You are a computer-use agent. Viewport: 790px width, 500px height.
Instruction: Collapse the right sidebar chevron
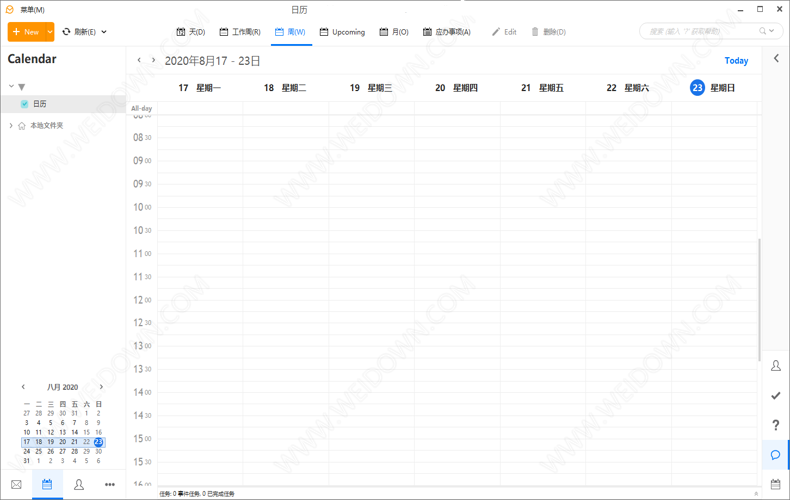pyautogui.click(x=776, y=58)
